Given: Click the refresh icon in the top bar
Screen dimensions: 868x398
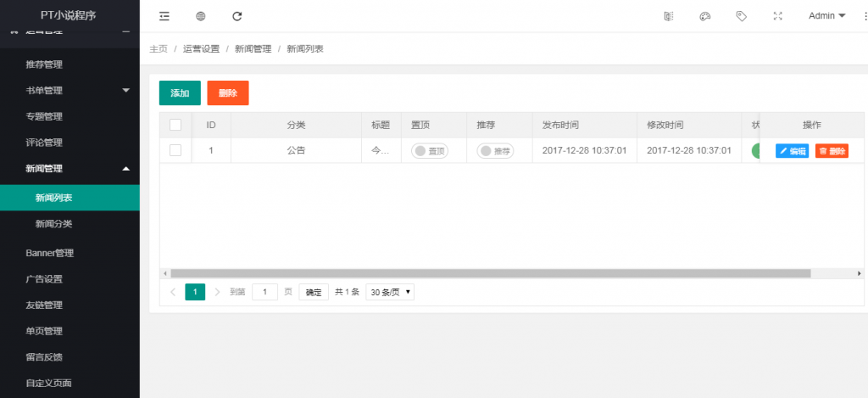Looking at the screenshot, I should pyautogui.click(x=237, y=16).
